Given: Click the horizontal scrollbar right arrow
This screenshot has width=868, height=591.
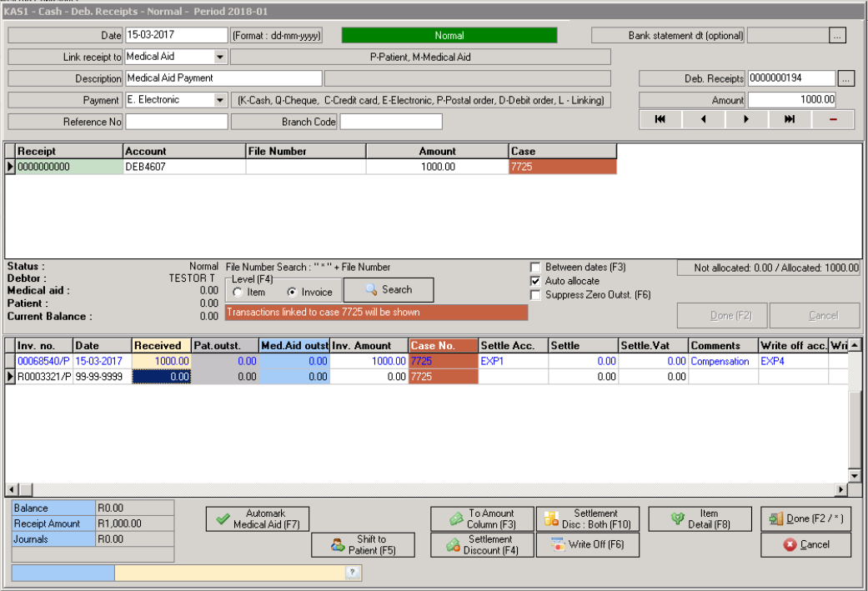Looking at the screenshot, I should coord(842,489).
